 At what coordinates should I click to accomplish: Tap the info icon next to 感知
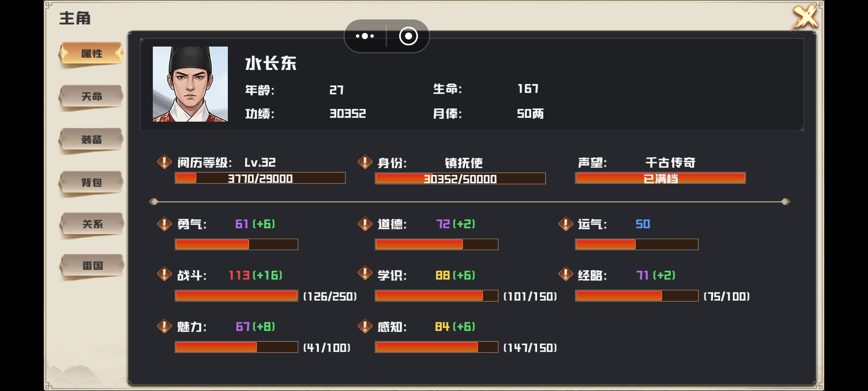(365, 326)
